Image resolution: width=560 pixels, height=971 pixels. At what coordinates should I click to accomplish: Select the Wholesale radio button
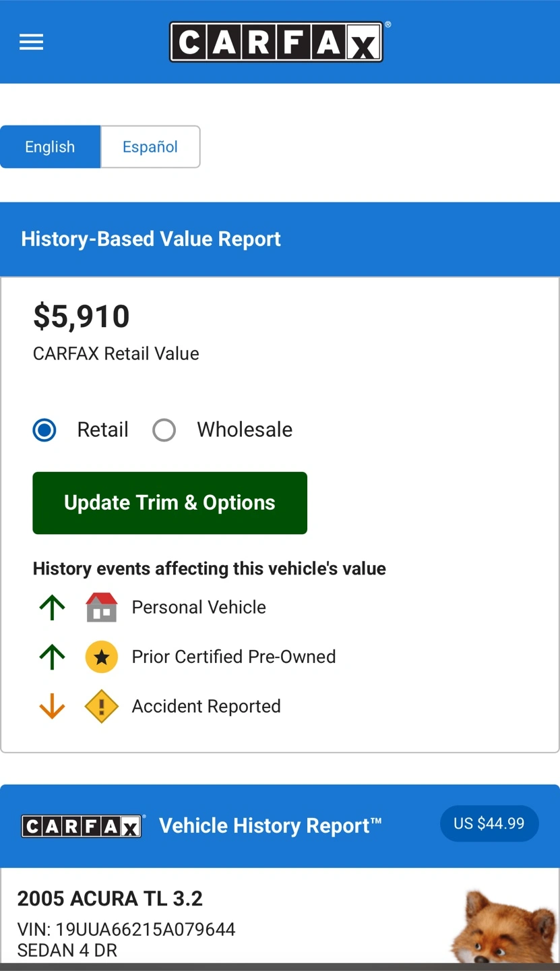point(164,430)
